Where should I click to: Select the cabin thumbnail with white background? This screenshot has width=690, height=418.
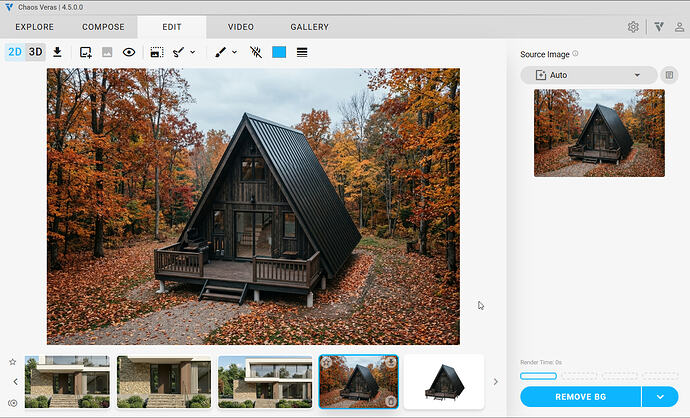coord(444,381)
